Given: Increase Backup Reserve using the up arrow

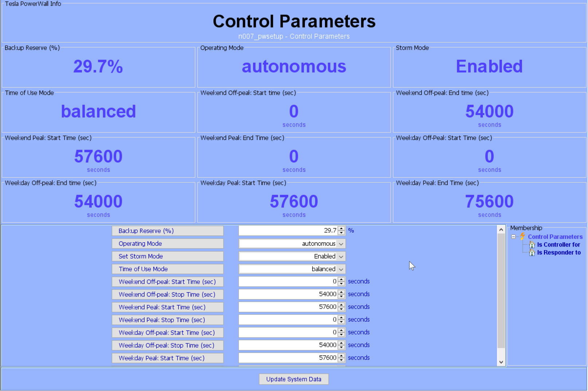Looking at the screenshot, I should pyautogui.click(x=341, y=228).
